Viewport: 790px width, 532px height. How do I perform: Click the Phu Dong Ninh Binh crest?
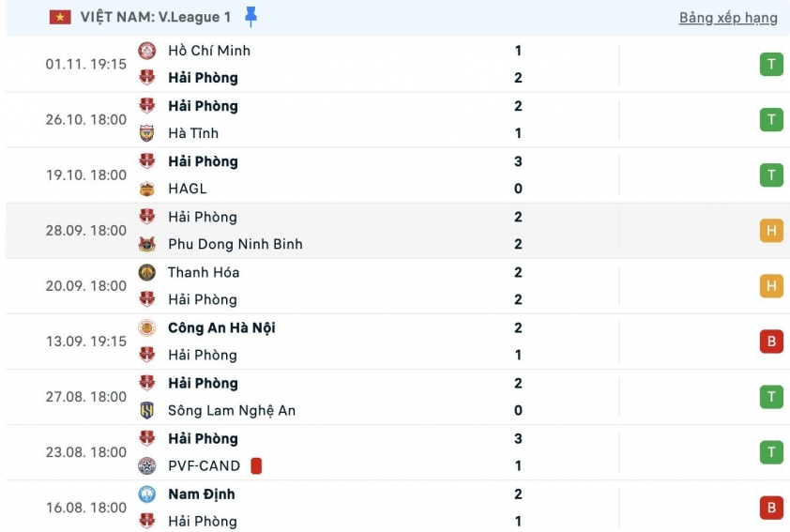click(147, 244)
